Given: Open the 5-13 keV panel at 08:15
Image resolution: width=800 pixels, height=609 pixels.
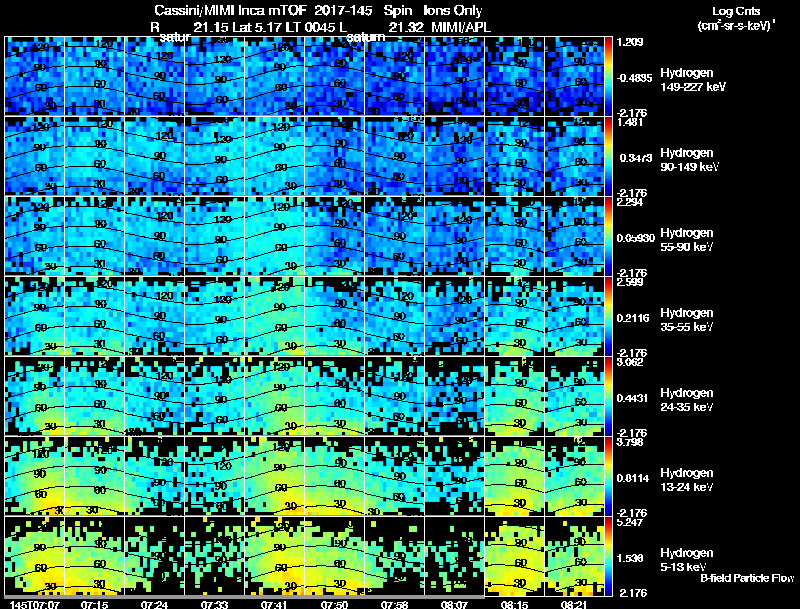Looking at the screenshot, I should 514,556.
